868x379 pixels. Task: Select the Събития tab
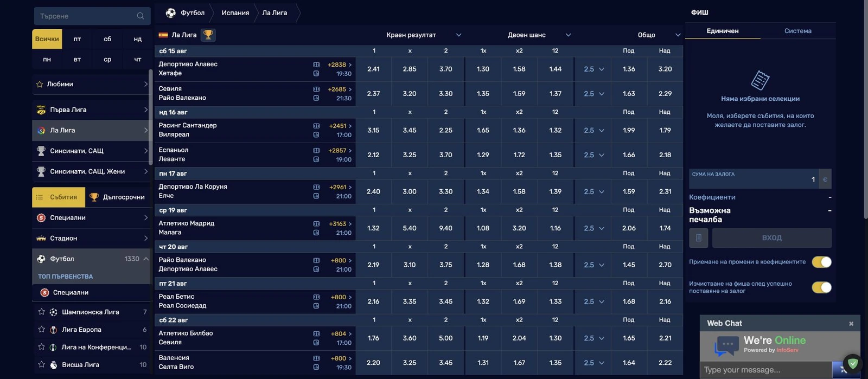(x=59, y=197)
